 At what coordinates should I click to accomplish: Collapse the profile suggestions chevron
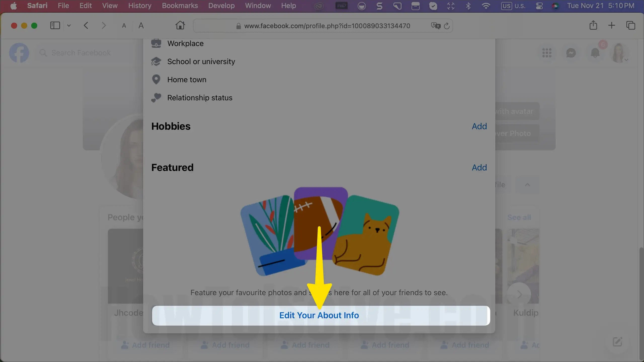coord(528,185)
